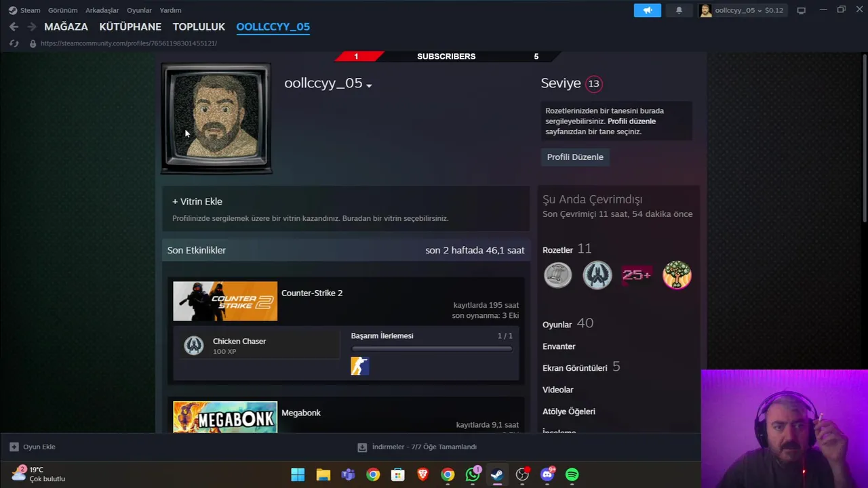Screen dimensions: 868x488
Task: Click the downloads icon in bottom bar
Action: tap(362, 447)
